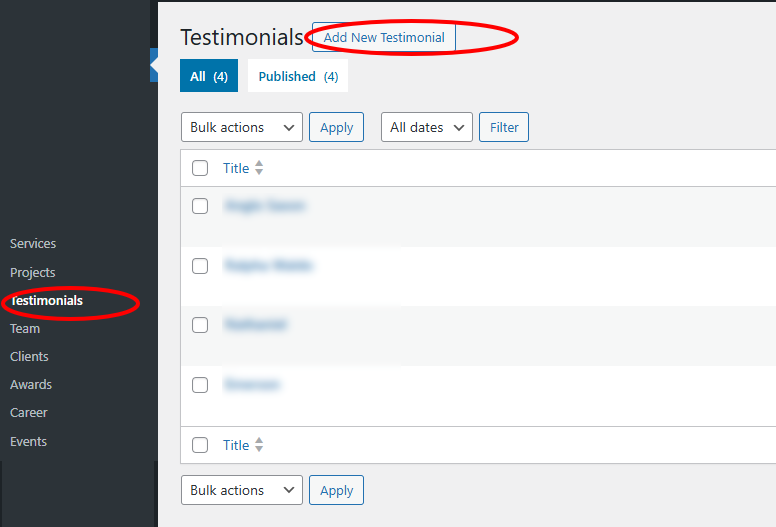This screenshot has width=776, height=527.
Task: Click the sort arrows beside footer Title
Action: (x=259, y=445)
